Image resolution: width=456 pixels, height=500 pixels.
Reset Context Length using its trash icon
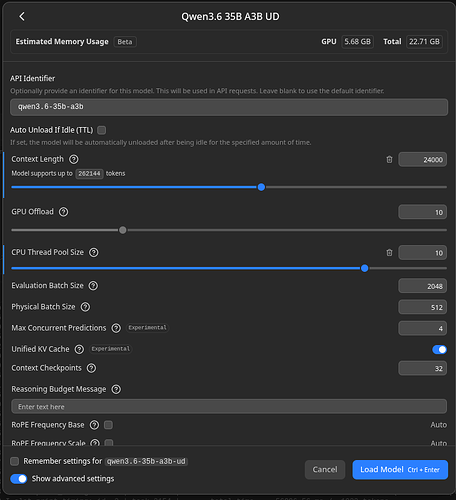(x=389, y=160)
